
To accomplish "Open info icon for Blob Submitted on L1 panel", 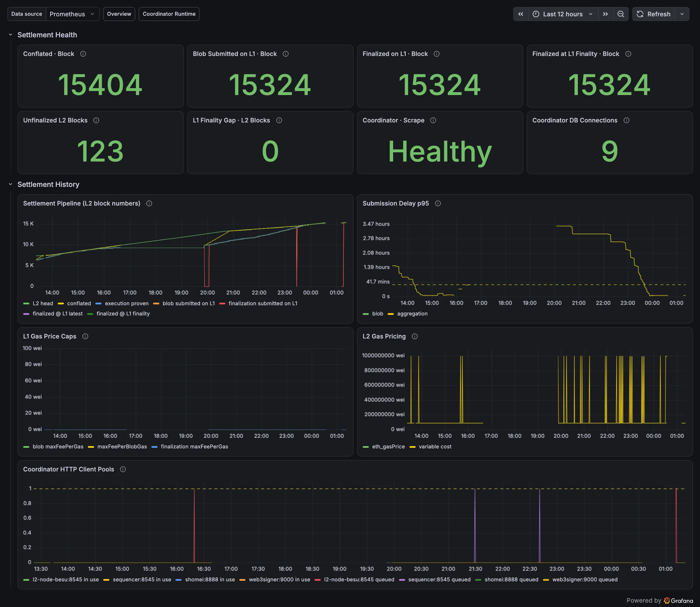I will tap(286, 54).
